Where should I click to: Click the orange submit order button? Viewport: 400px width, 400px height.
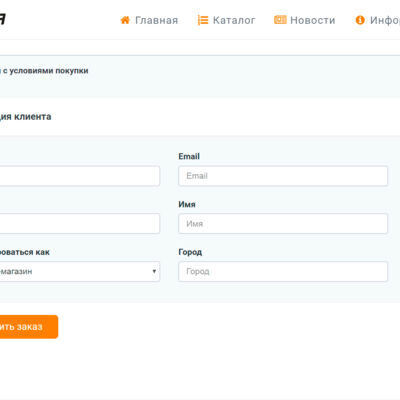click(x=29, y=327)
